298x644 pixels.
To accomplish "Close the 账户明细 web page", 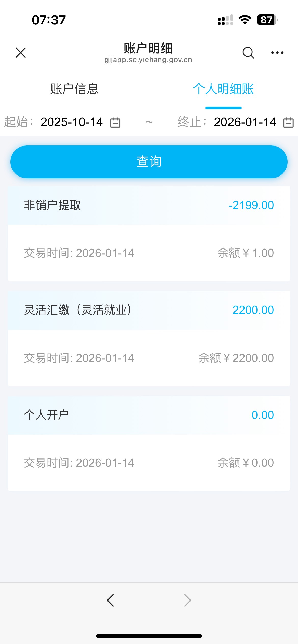I will click(21, 53).
